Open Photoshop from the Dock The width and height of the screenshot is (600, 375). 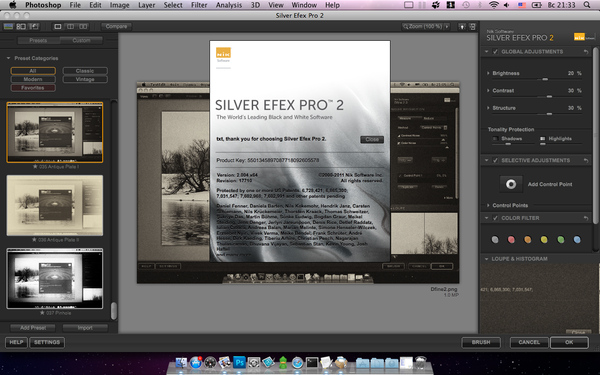click(x=240, y=362)
